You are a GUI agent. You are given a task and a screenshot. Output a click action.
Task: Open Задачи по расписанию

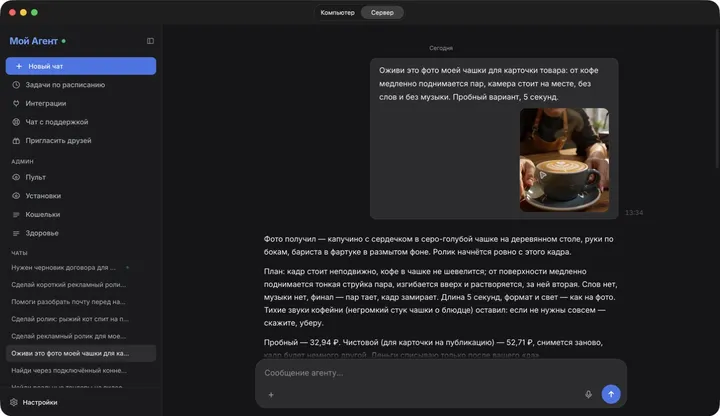[81, 85]
